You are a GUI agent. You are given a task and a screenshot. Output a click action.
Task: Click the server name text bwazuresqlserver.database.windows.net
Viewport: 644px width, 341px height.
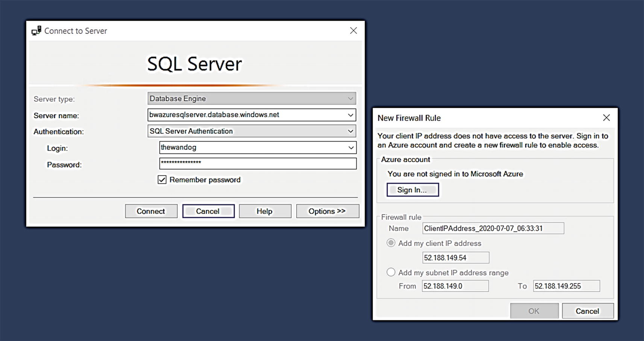tap(214, 115)
